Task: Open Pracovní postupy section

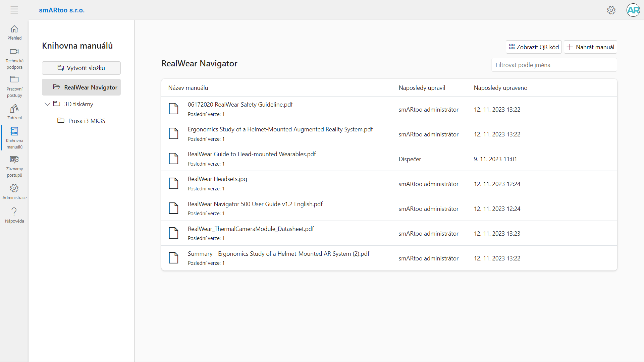Action: (x=14, y=87)
